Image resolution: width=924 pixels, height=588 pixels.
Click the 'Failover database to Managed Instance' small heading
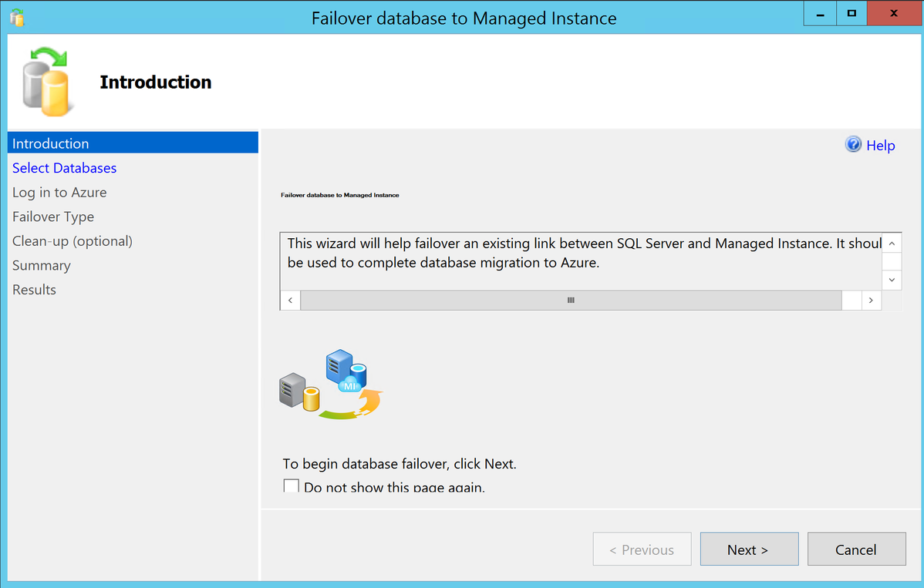click(340, 195)
